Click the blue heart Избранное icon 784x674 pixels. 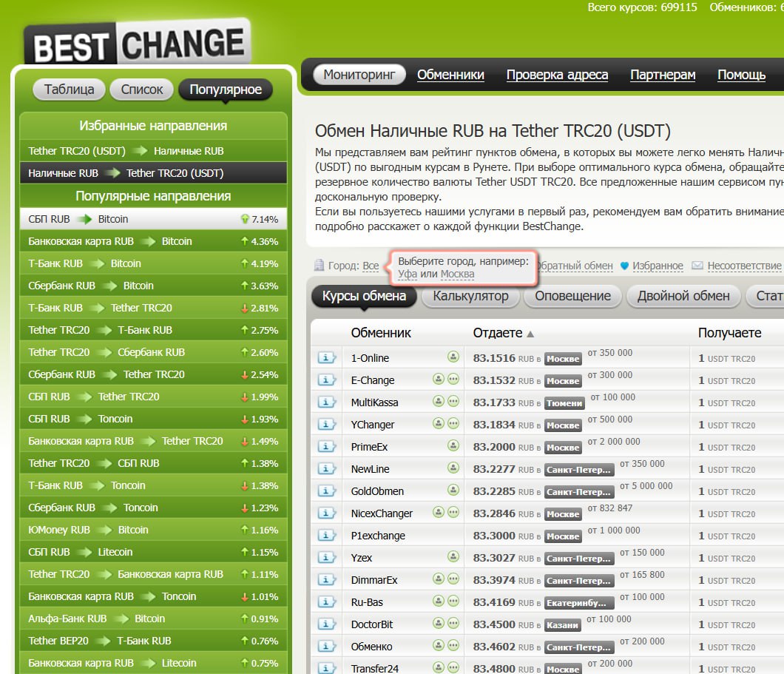[x=624, y=266]
